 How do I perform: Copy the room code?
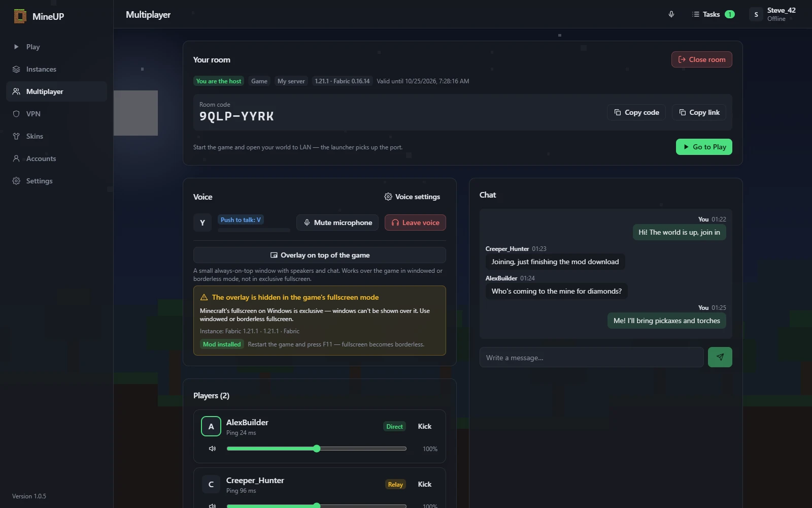[636, 112]
